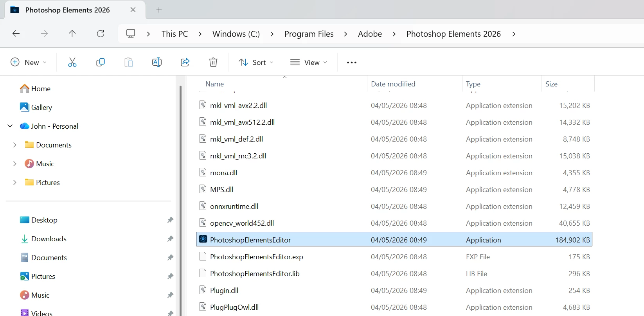Go back with the Back arrow
Screen dimensions: 644x316
point(16,34)
